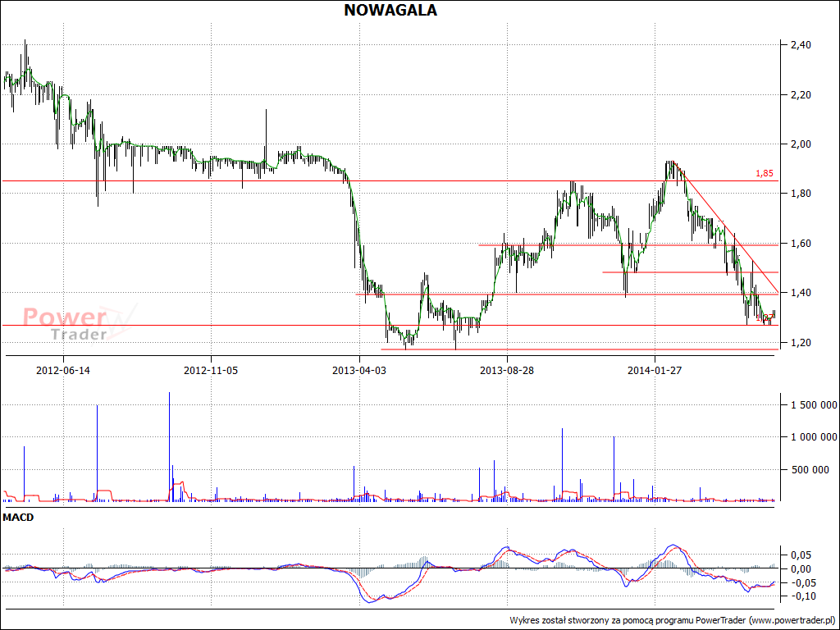Click the red 1,85 resistance label
840x630 pixels.
pyautogui.click(x=765, y=174)
